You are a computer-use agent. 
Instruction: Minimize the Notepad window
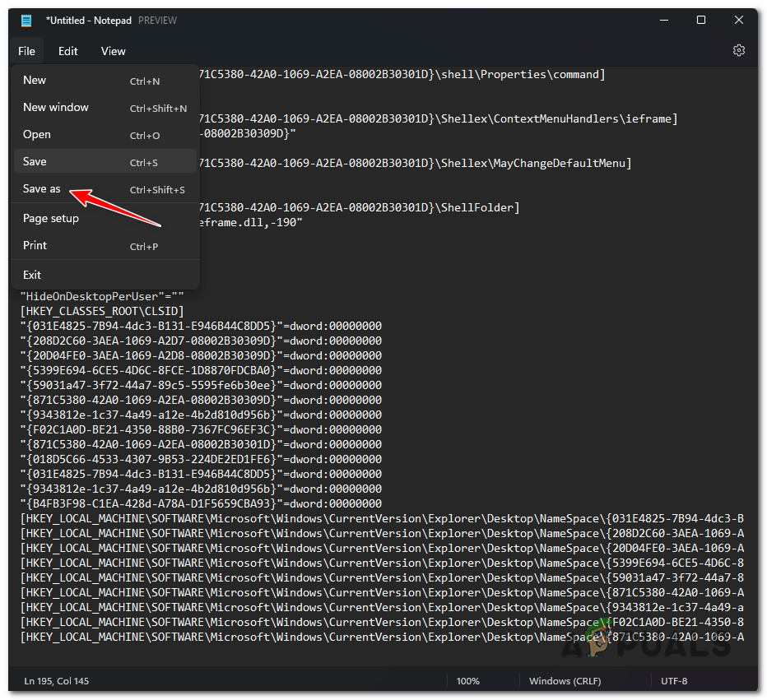pos(664,20)
